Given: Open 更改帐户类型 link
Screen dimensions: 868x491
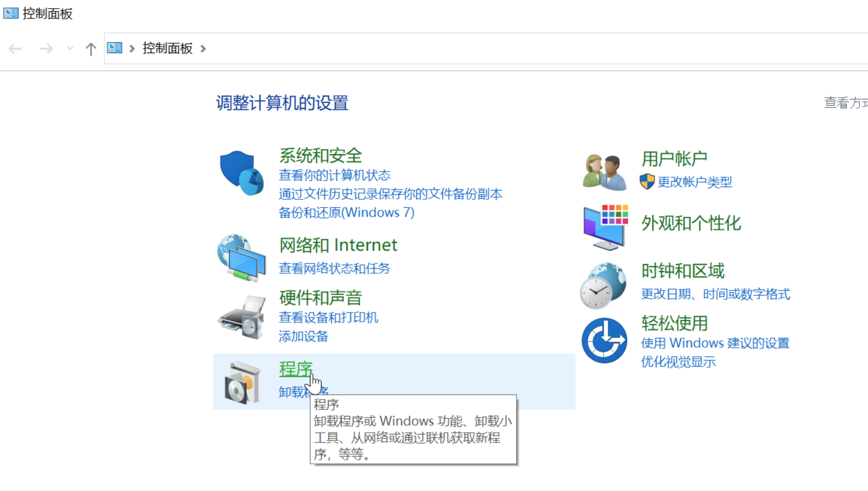Looking at the screenshot, I should [x=694, y=183].
